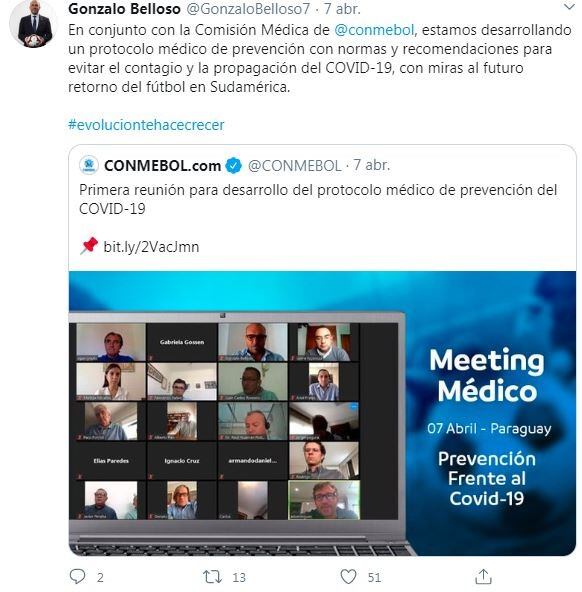Image resolution: width=582 pixels, height=592 pixels.
Task: Click the quoted tweet text about Primera reunión
Action: click(318, 199)
